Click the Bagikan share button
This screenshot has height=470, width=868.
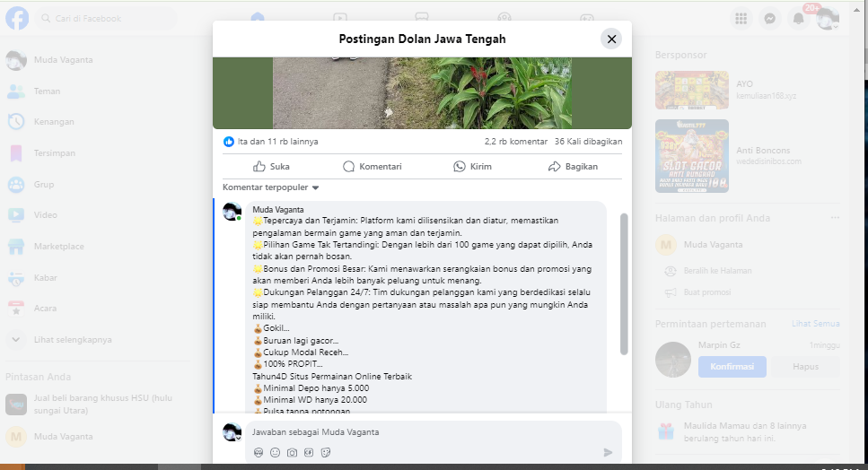coord(573,167)
